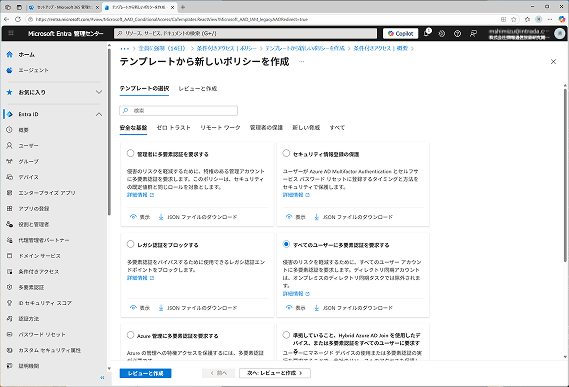Open ドメイン サービス in the sidebar

pos(40,256)
